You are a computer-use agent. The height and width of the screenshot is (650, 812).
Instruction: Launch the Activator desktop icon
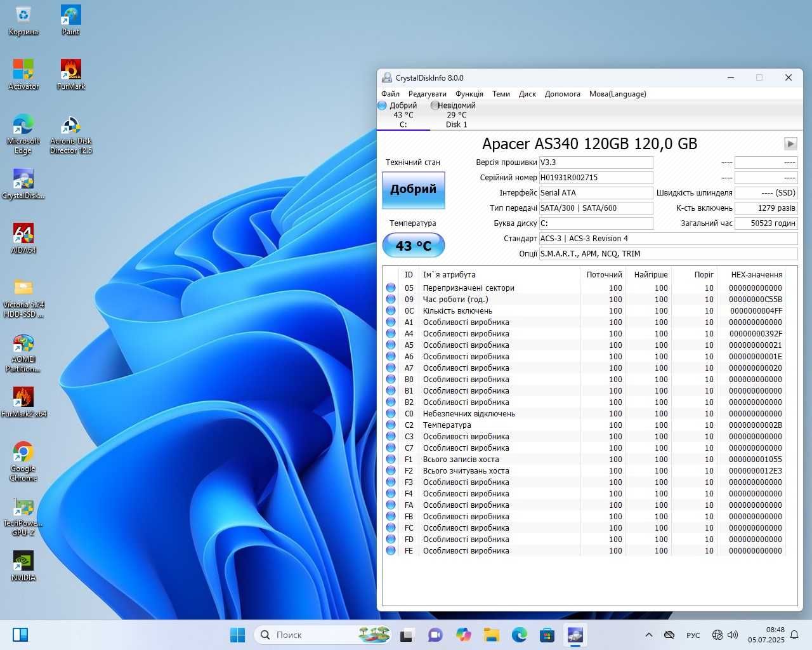pyautogui.click(x=23, y=75)
